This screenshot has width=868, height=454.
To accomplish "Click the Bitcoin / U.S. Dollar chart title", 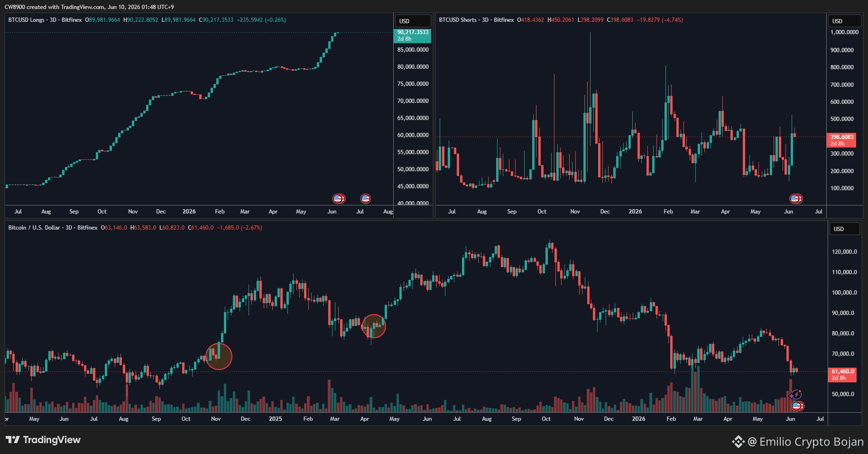I will tap(53, 228).
